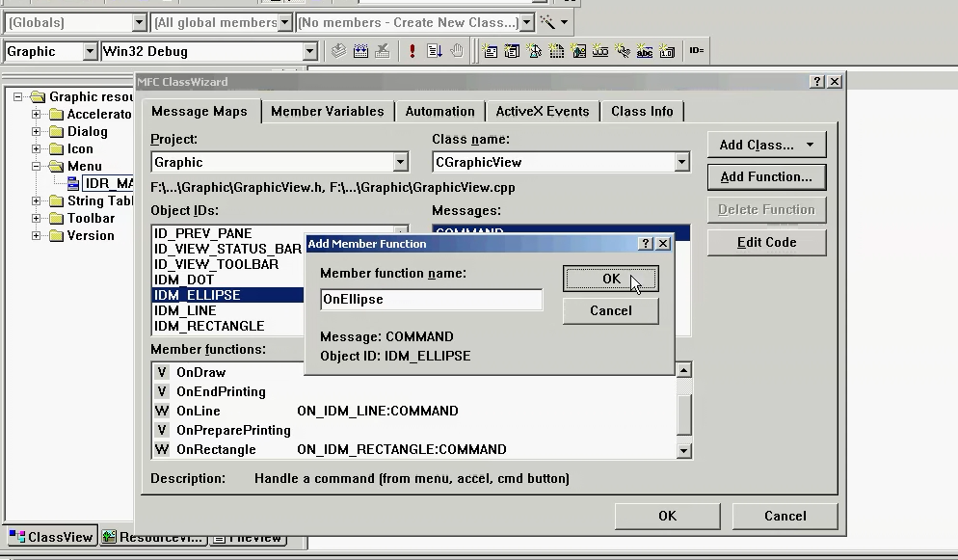Click Cancel at bottom of MFC ClassWizard
Viewport: 958px width, 560px height.
point(785,516)
